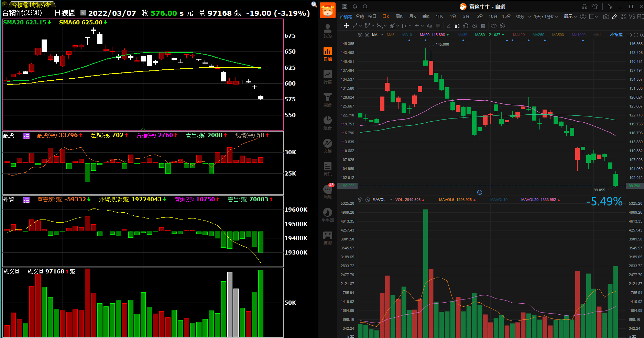Select the comment bubble annotation tool

coord(438,26)
